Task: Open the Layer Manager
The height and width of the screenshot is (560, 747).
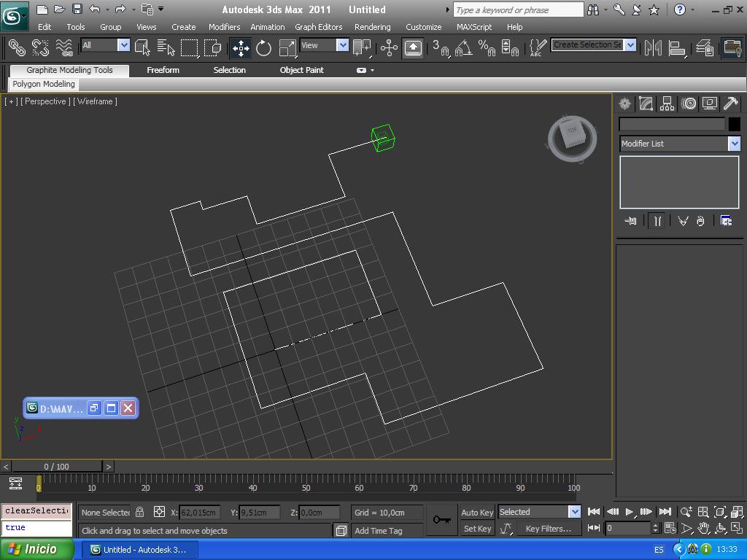Action: click(704, 47)
